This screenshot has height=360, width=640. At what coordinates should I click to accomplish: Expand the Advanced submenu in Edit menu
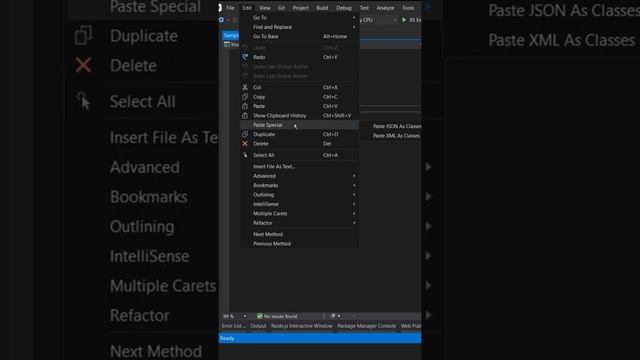(354, 176)
